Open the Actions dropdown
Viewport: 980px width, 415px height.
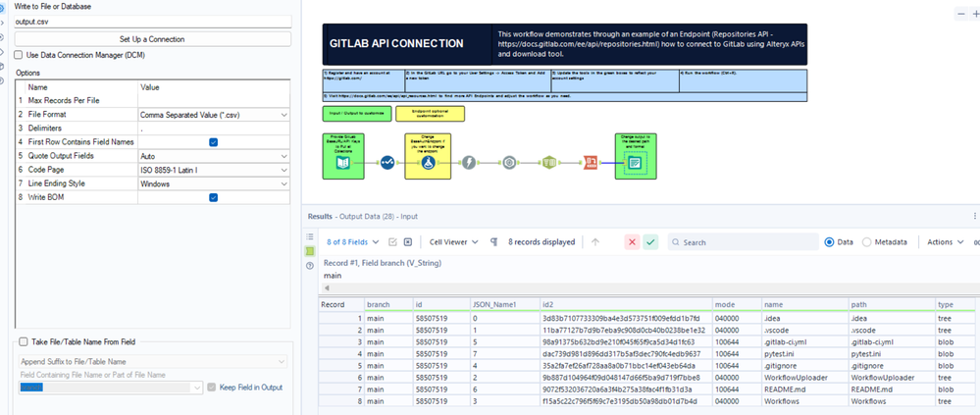[945, 242]
